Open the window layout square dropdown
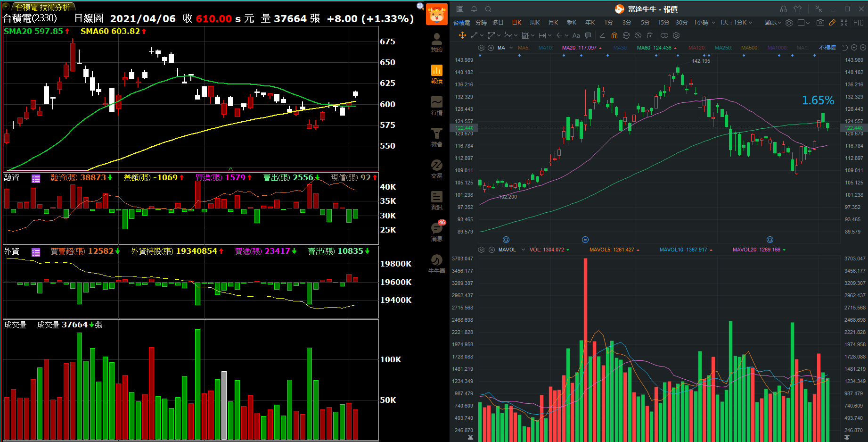This screenshot has width=868, height=442. point(803,23)
